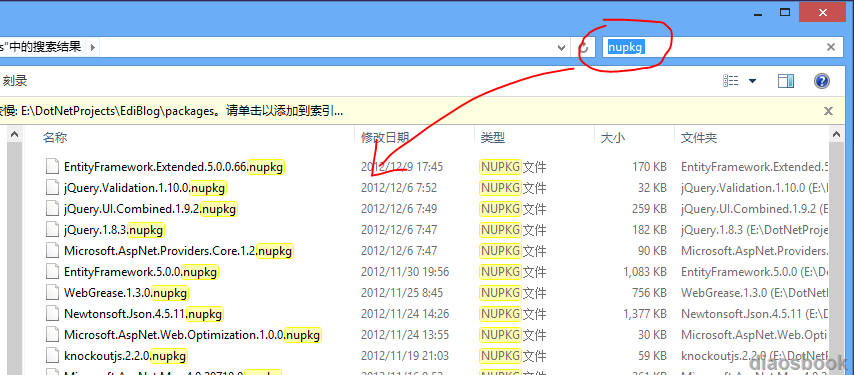Maximize the Explorer window
The image size is (854, 375).
785,11
